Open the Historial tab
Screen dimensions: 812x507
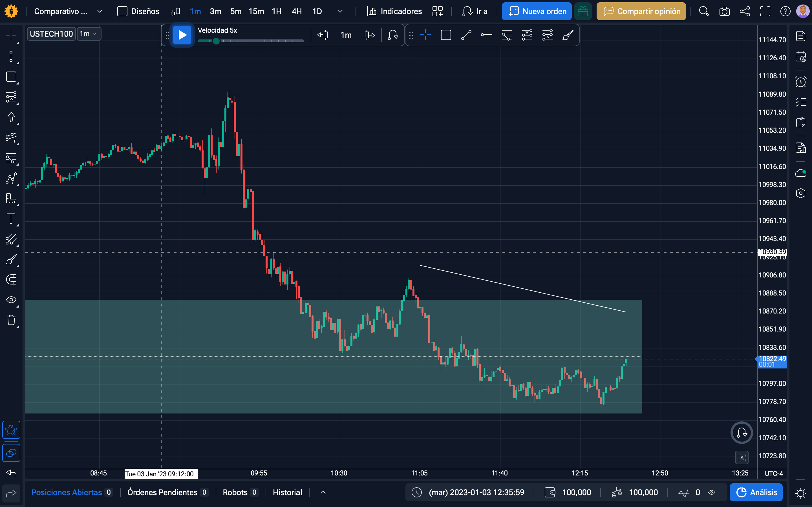pos(287,492)
